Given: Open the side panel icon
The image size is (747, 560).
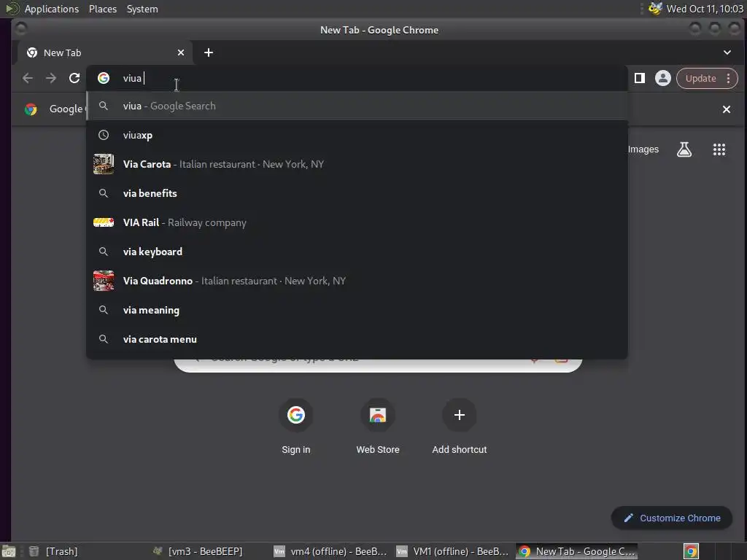Looking at the screenshot, I should (639, 78).
